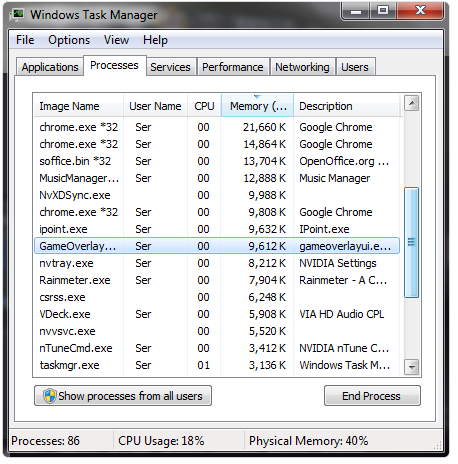The height and width of the screenshot is (464, 458).
Task: Click the Task Manager title bar icon
Action: [17, 15]
